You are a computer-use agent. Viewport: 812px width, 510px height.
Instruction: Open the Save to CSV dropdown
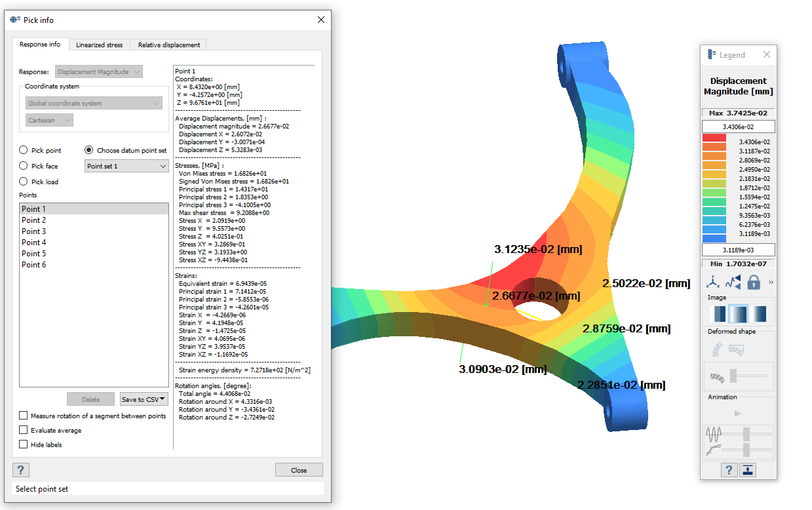(x=144, y=399)
